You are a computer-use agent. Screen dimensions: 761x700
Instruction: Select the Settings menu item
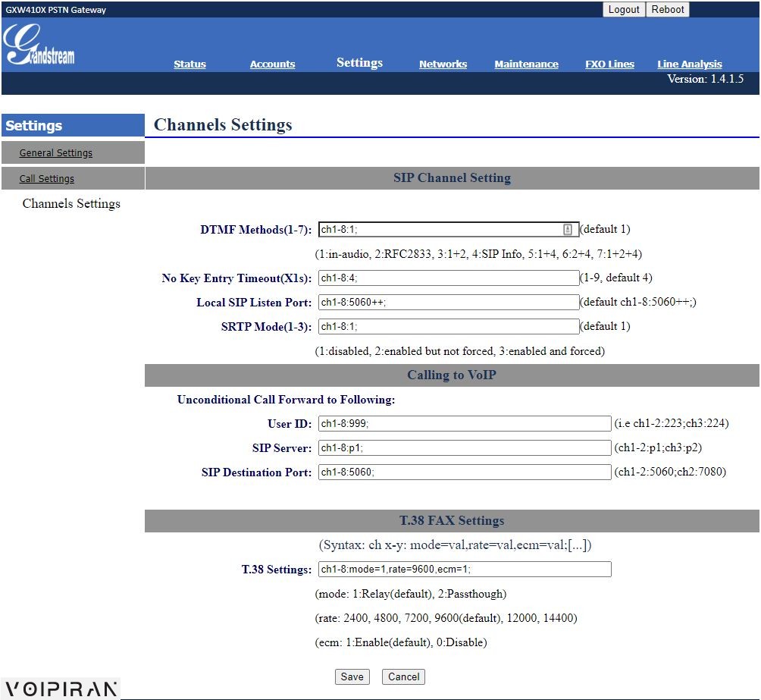pos(359,63)
